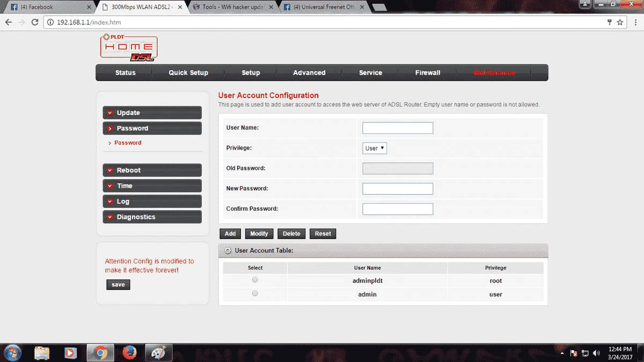Open the Quick Setup menu
Viewport: 644px width, 362px height.
[188, 72]
